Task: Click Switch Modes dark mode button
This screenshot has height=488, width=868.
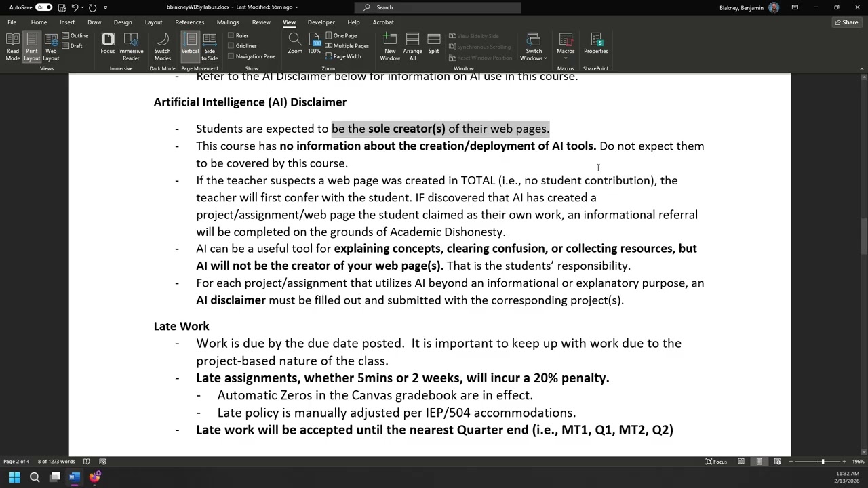Action: [162, 47]
